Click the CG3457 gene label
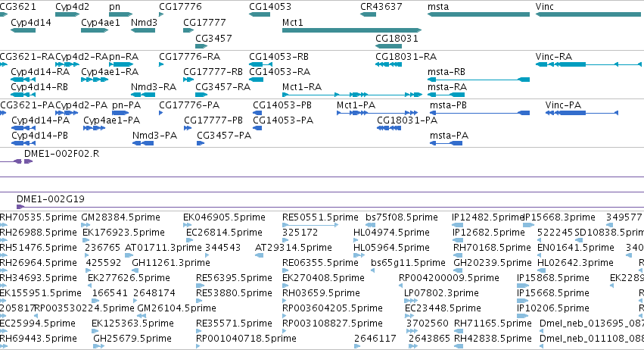 coord(213,38)
